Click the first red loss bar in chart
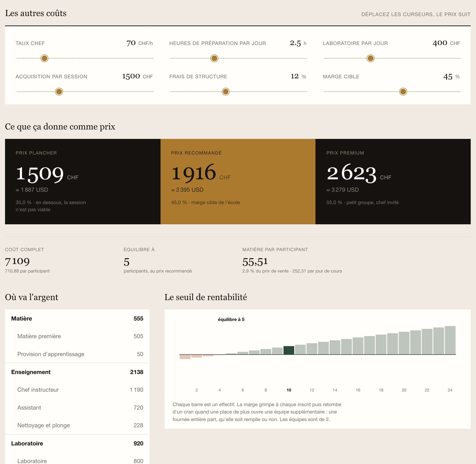The width and height of the screenshot is (476, 464). click(185, 357)
